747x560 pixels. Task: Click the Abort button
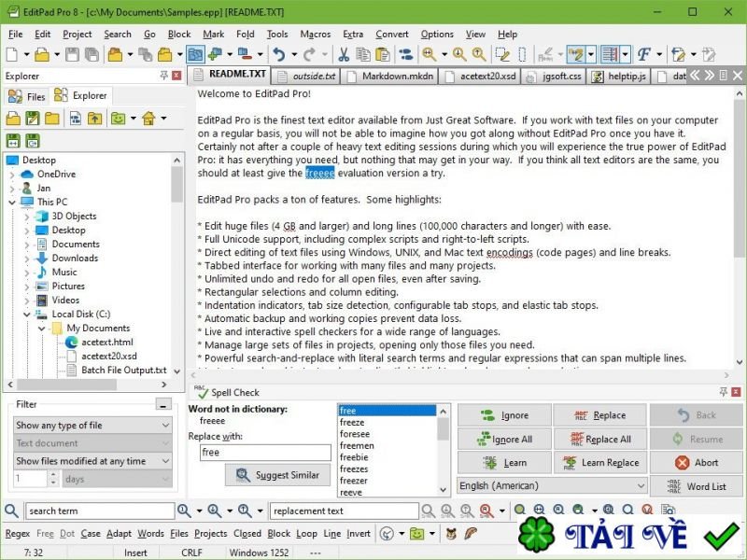tap(696, 462)
